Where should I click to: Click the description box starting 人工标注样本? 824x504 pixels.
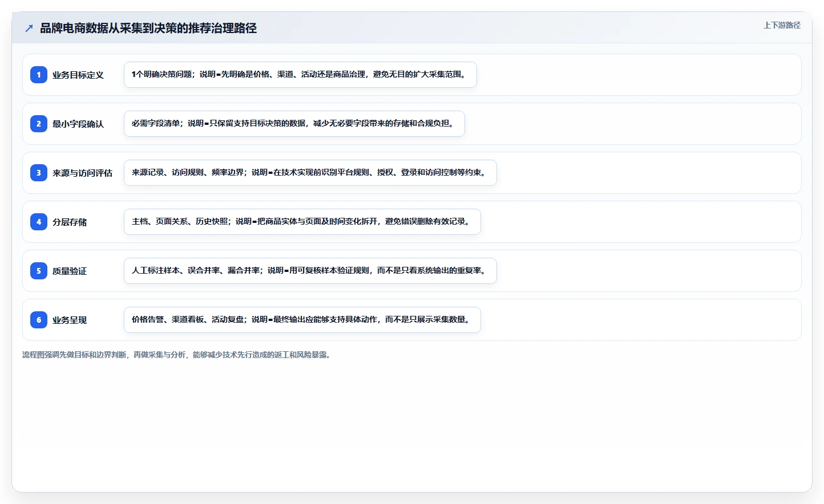point(310,271)
